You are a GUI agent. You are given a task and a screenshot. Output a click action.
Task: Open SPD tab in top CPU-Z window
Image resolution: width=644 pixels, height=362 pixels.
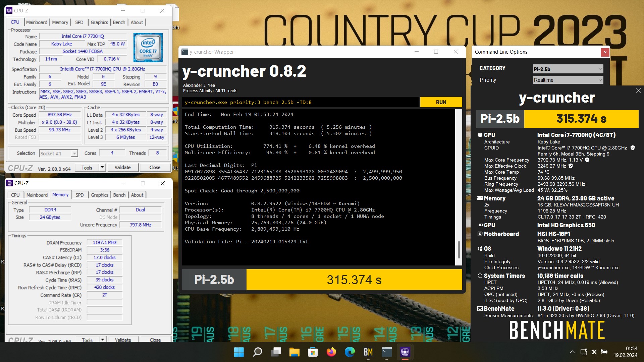click(x=79, y=22)
